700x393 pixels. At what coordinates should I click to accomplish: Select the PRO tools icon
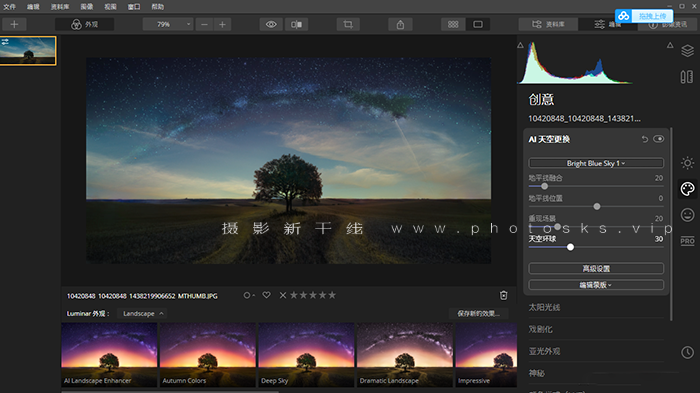[688, 241]
